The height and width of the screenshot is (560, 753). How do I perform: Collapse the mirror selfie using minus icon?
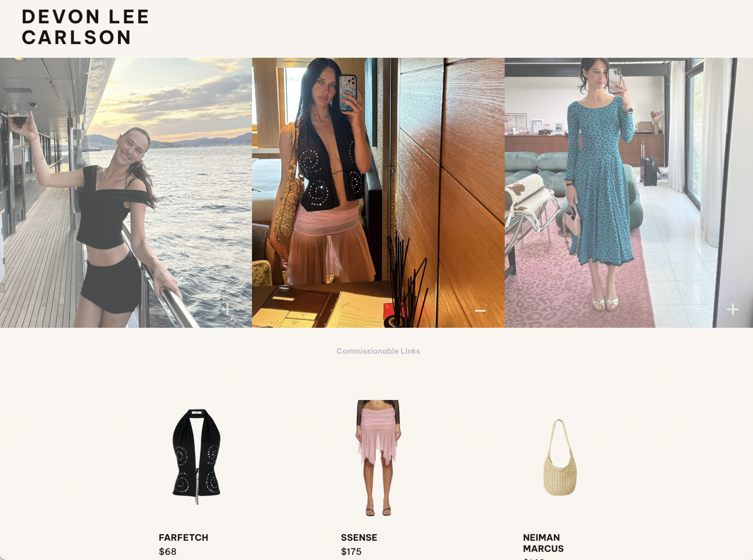[480, 310]
